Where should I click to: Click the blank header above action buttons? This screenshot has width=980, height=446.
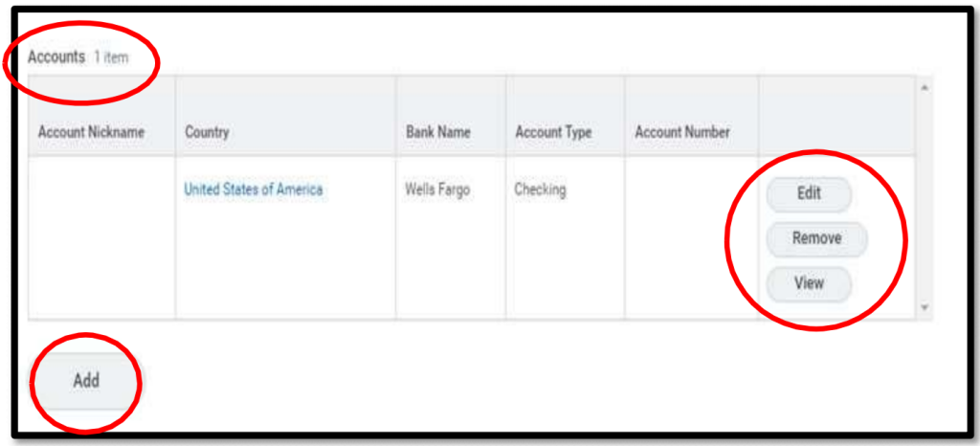point(835,117)
